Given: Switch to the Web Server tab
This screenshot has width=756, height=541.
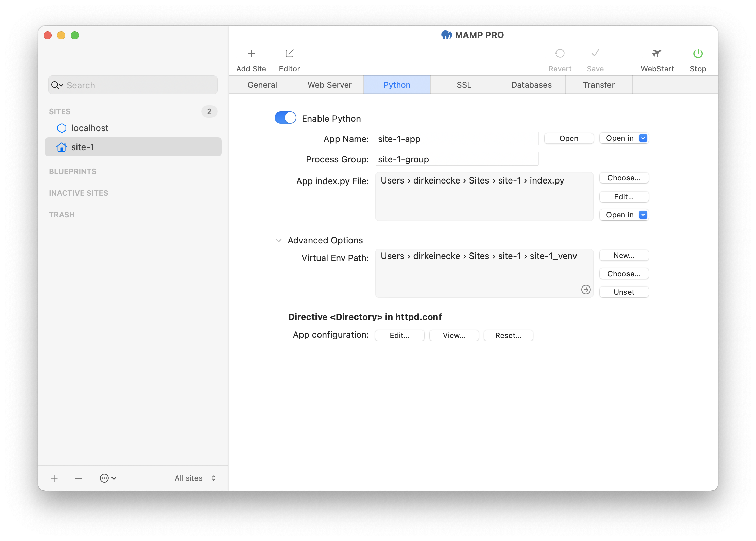Looking at the screenshot, I should [x=330, y=85].
